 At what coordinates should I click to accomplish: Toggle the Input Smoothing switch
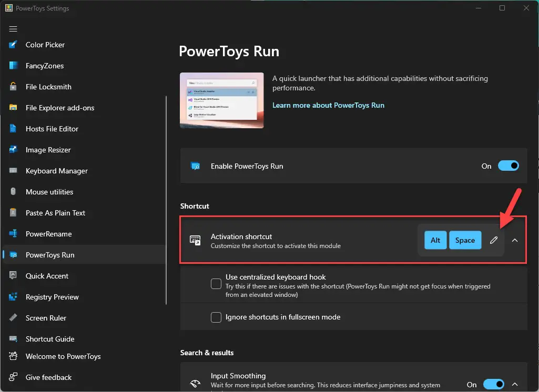pos(494,384)
